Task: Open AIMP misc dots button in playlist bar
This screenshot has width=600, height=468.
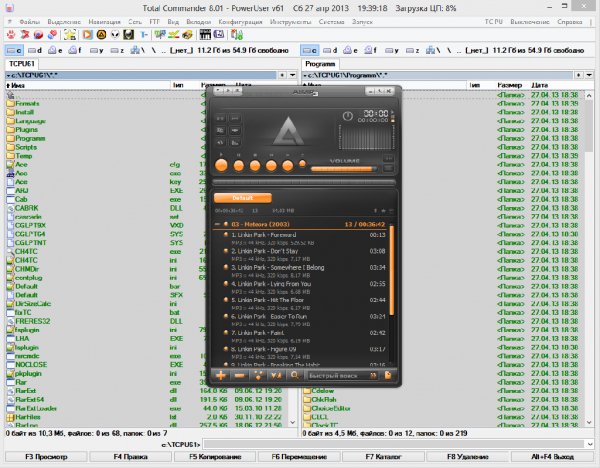Action: pyautogui.click(x=258, y=375)
